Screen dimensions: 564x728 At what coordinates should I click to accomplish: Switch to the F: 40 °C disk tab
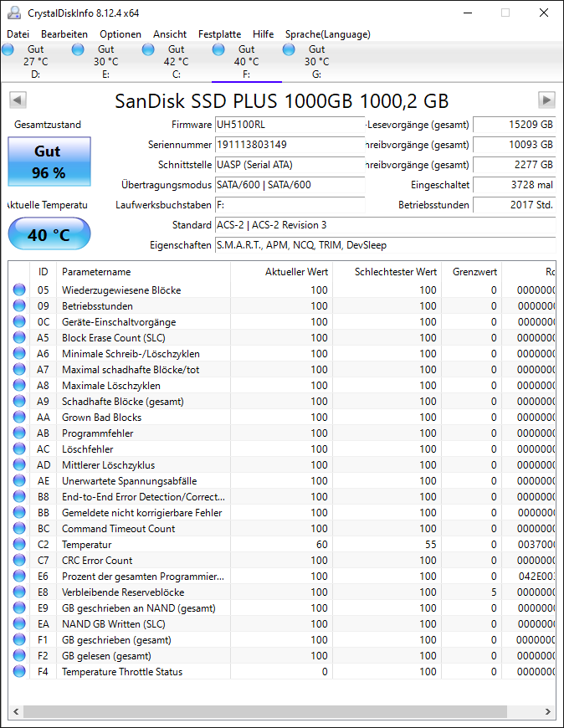[x=247, y=62]
